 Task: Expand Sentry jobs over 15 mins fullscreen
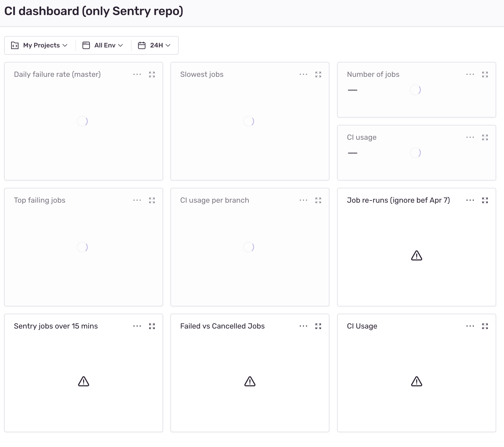tap(152, 326)
